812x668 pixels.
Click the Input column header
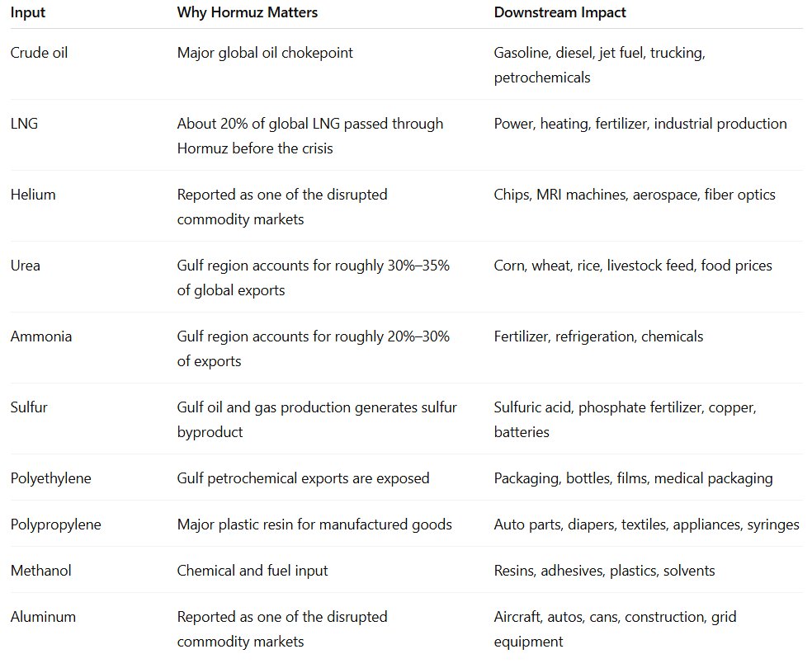click(x=28, y=12)
